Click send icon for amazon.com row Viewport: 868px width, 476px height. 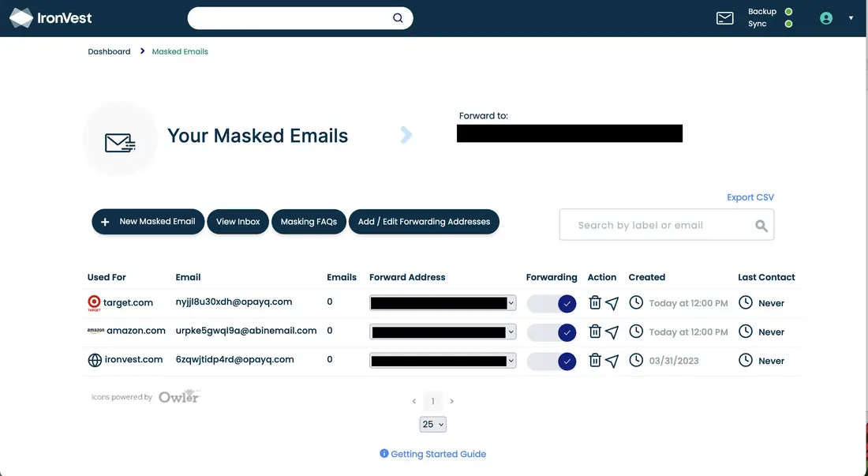(x=612, y=332)
